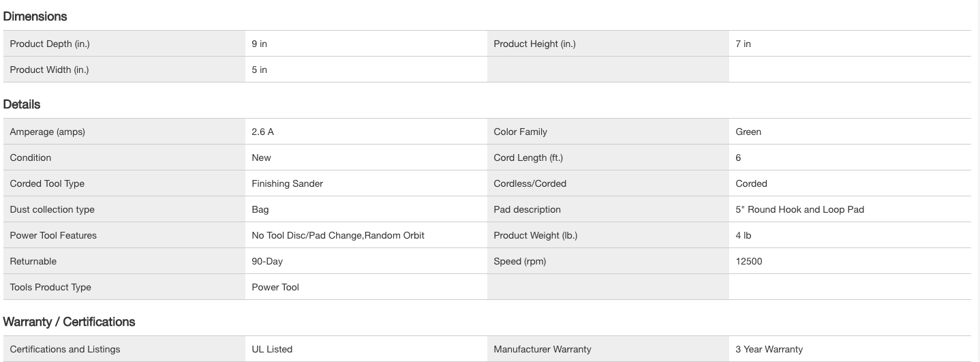Select the 5" Round Hook and Loop Pad text
Image resolution: width=980 pixels, height=362 pixels.
tap(799, 209)
